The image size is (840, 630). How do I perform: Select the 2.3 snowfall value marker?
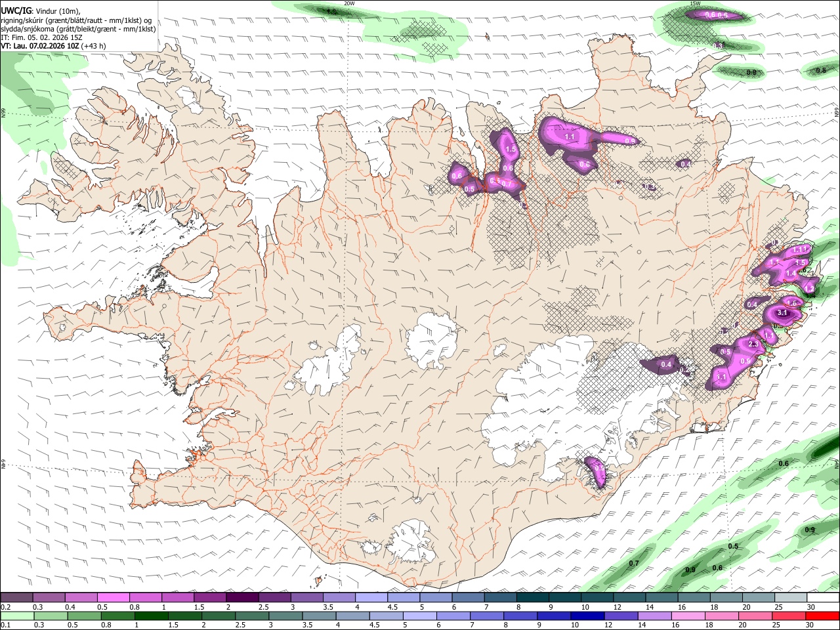tap(753, 345)
